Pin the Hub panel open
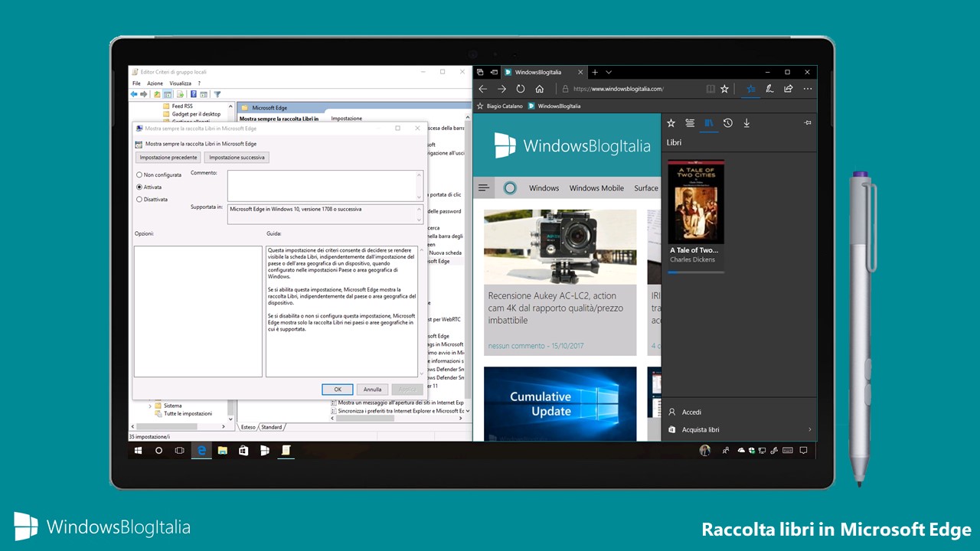This screenshot has height=551, width=980. [808, 122]
